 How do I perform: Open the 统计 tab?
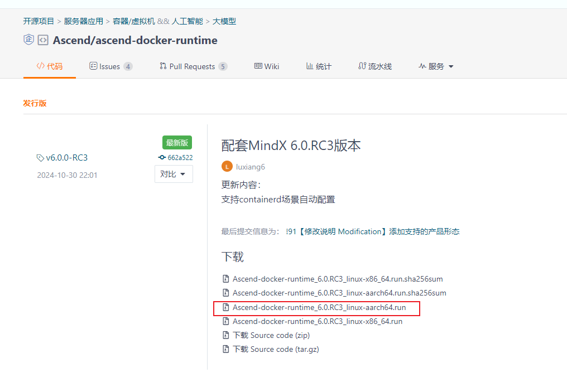(319, 66)
